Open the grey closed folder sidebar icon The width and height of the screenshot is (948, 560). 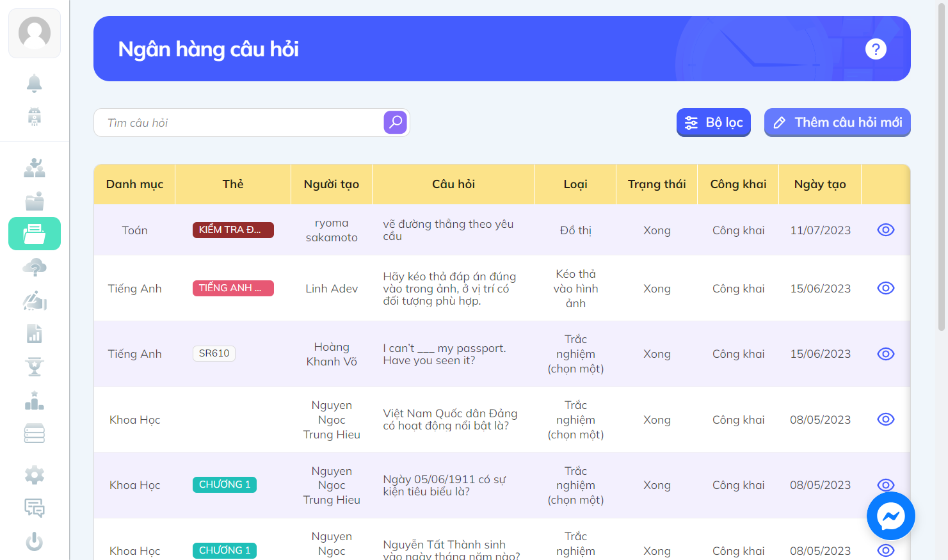[x=35, y=201]
